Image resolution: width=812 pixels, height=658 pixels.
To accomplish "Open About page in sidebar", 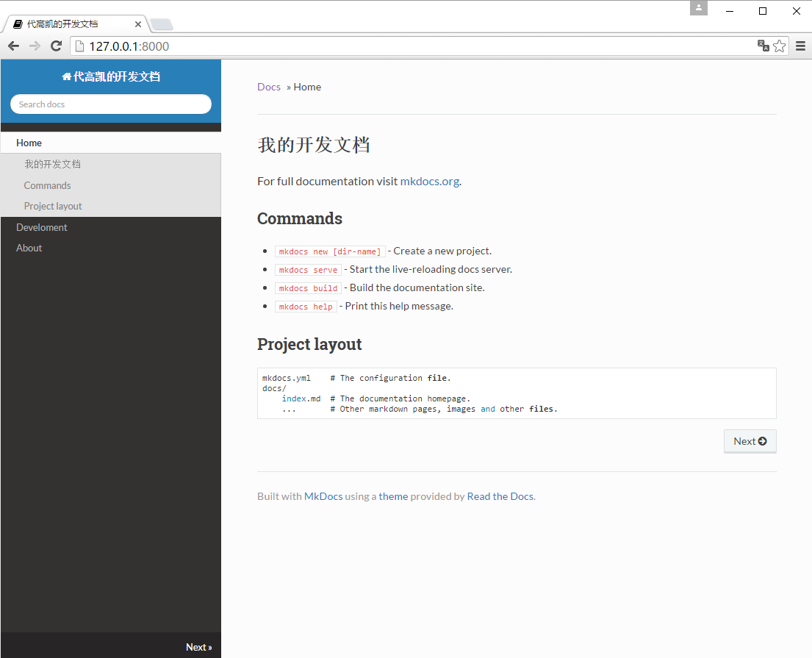I will pyautogui.click(x=29, y=248).
